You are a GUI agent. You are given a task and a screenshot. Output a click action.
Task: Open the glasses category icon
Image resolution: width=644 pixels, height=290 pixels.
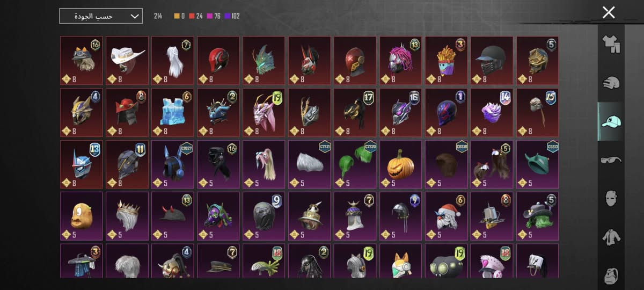pos(611,160)
